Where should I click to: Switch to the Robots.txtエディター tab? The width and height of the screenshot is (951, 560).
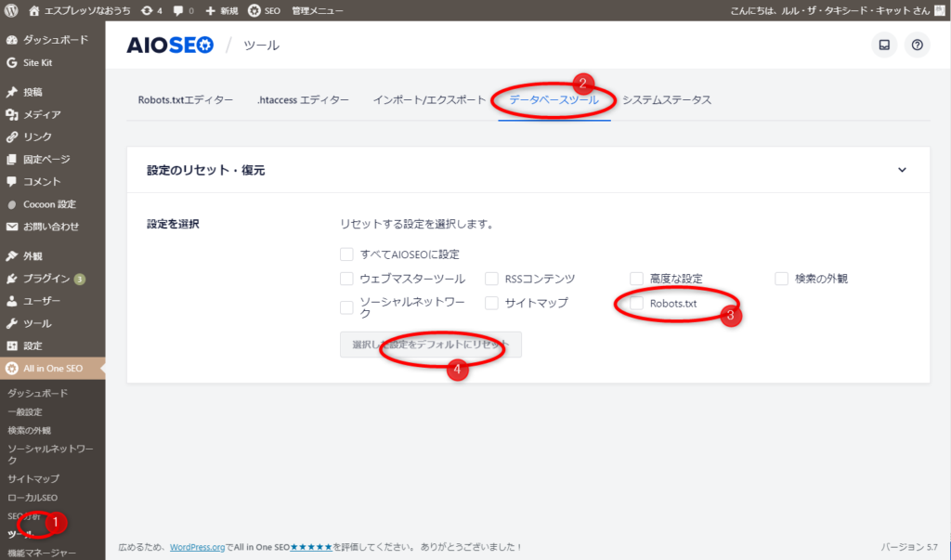[186, 100]
